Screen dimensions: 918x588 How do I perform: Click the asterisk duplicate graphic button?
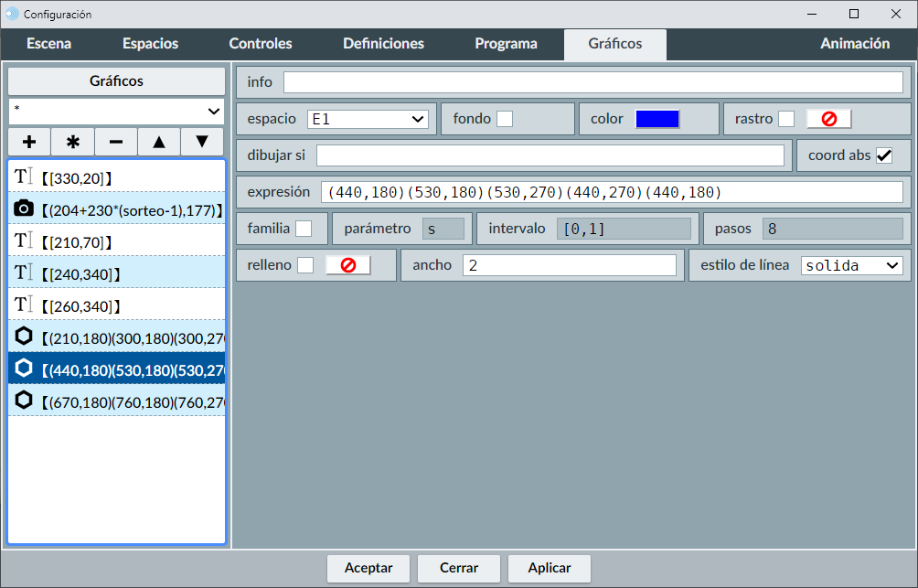tap(73, 142)
